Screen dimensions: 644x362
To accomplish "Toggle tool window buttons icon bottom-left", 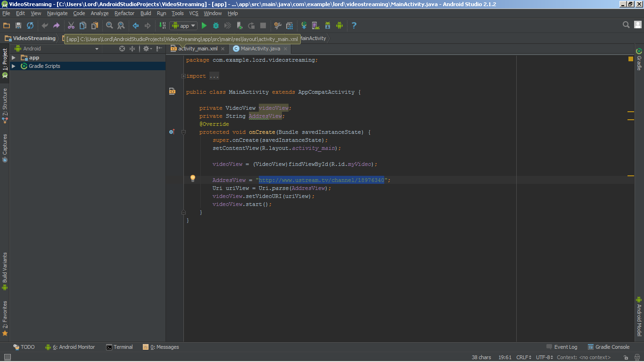I will pyautogui.click(x=7, y=357).
